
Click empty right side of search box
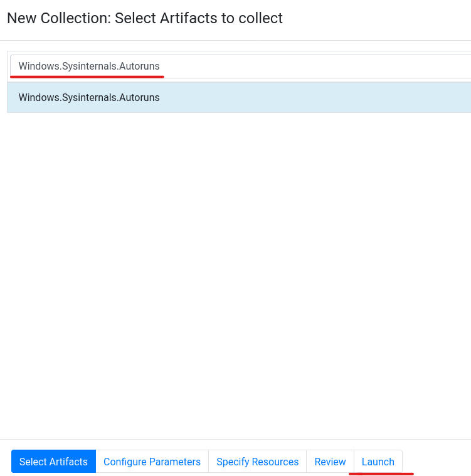[316, 66]
